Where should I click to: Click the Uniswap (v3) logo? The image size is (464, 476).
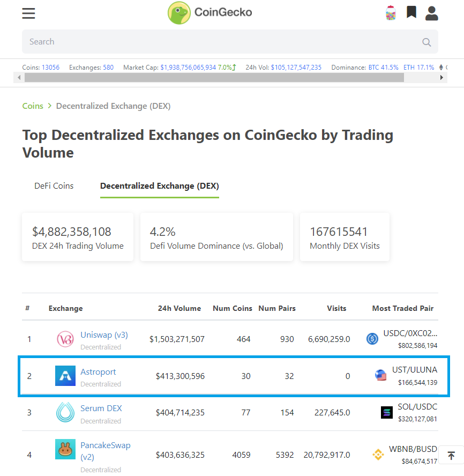click(x=65, y=339)
